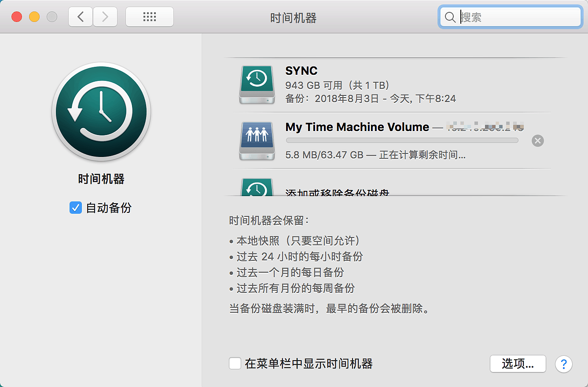
Task: Toggle the 自动备份 checkbox
Action: (x=76, y=208)
